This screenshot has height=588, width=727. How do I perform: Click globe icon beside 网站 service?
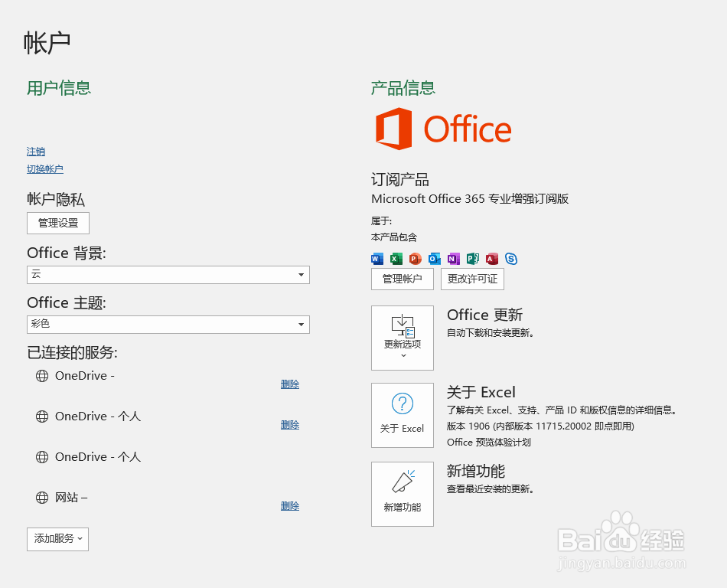click(x=42, y=498)
